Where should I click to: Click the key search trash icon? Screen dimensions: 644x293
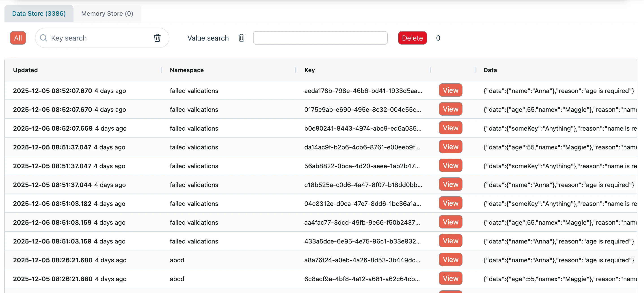pos(157,38)
